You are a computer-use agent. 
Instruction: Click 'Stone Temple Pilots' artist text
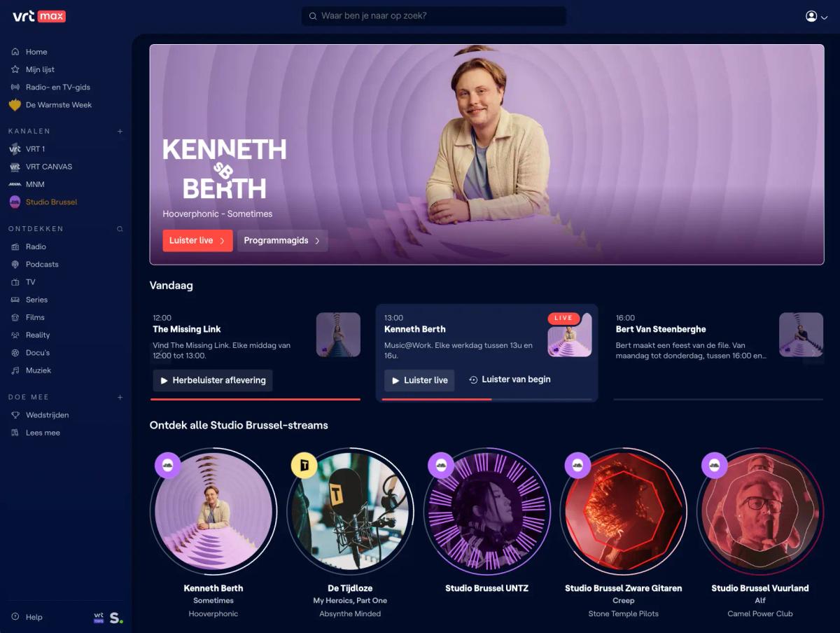tap(624, 614)
